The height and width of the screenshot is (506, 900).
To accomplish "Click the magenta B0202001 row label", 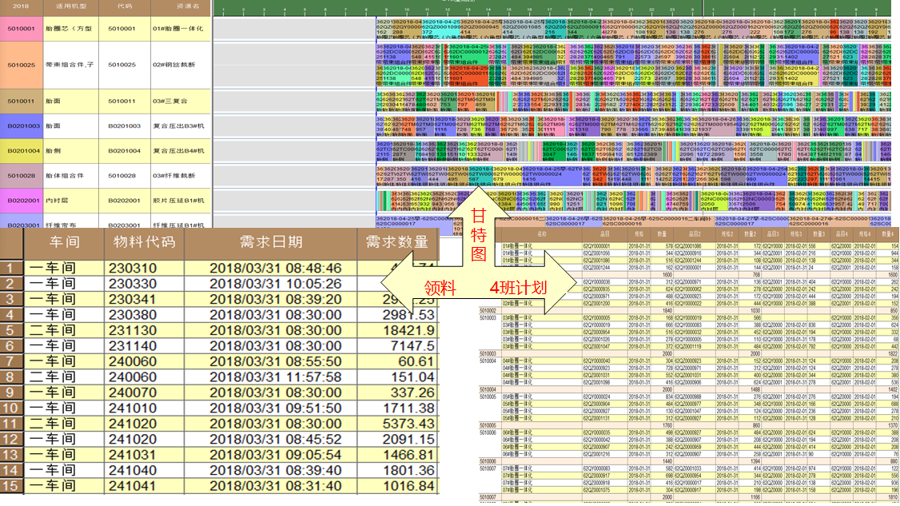I will [24, 200].
